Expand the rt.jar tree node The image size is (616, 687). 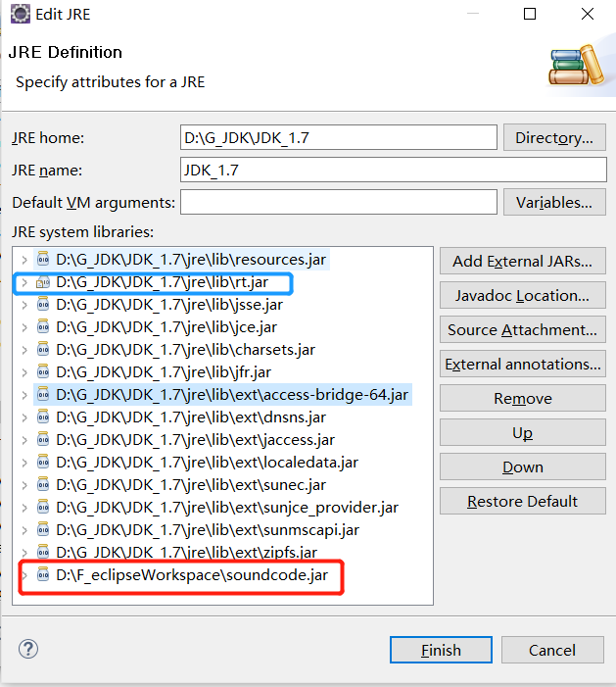24,282
